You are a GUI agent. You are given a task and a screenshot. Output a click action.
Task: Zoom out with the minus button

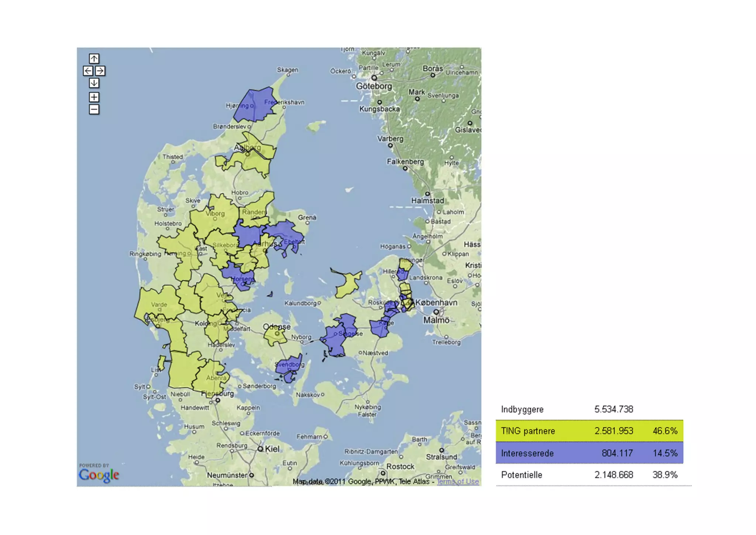(94, 109)
